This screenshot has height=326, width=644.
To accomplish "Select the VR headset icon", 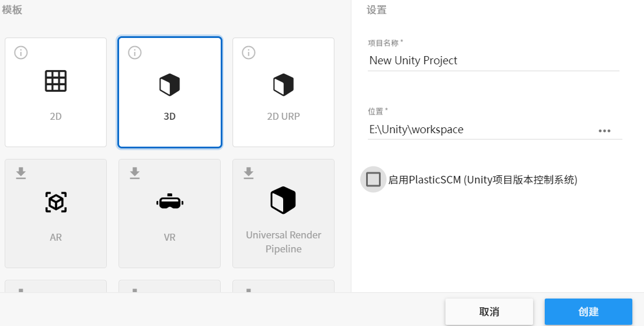I will point(170,202).
